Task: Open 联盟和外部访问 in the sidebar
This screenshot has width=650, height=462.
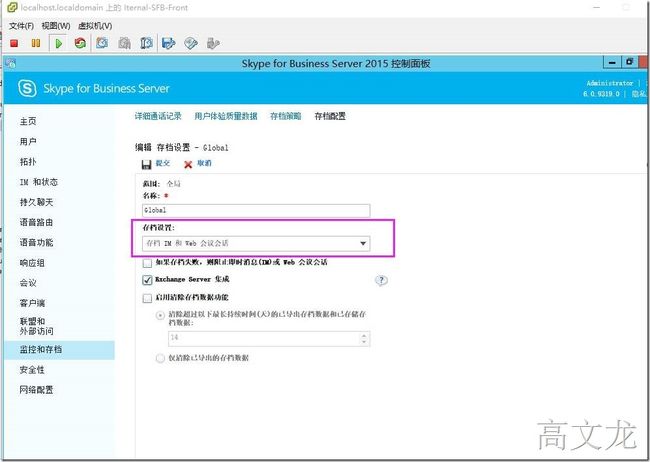Action: pyautogui.click(x=36, y=326)
